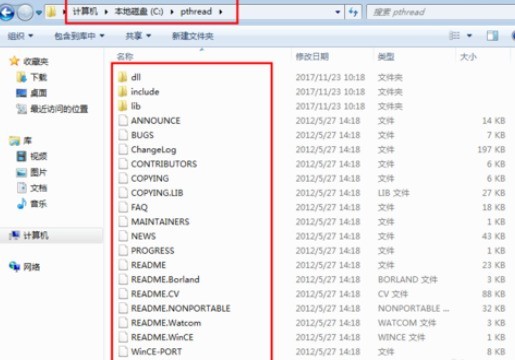The height and width of the screenshot is (360, 515).
Task: Click the dll folder icon
Action: [x=123, y=77]
